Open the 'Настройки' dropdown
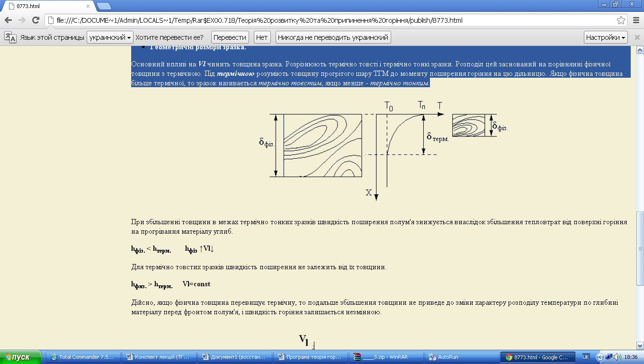The width and height of the screenshot is (644, 364). tap(606, 37)
